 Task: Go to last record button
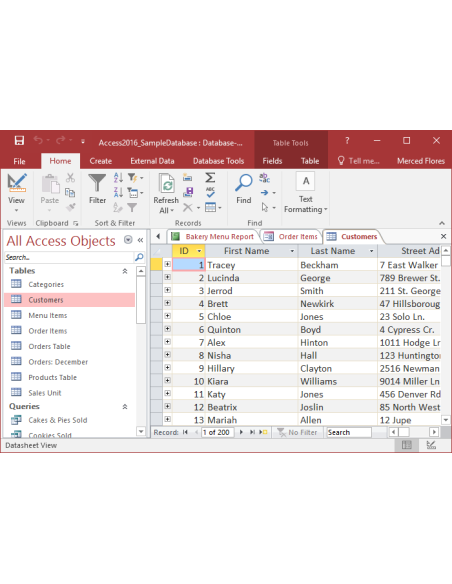(252, 432)
